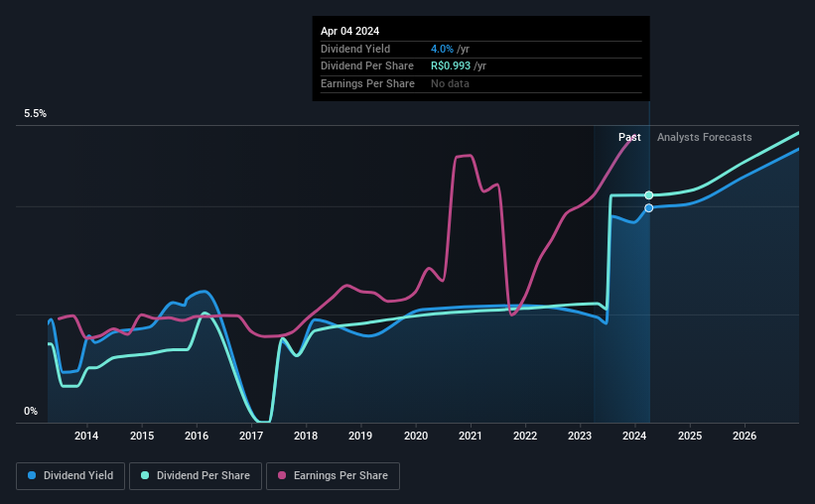Click the Apr 04 2024 tooltip date

(349, 31)
